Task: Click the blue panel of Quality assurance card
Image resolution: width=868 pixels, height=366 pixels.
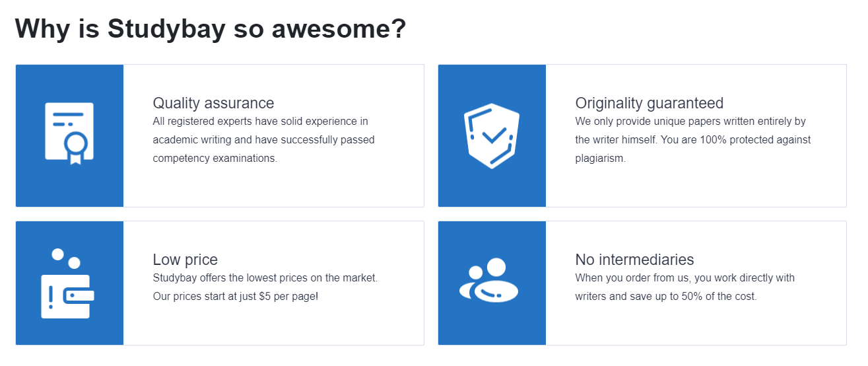Action: (69, 135)
